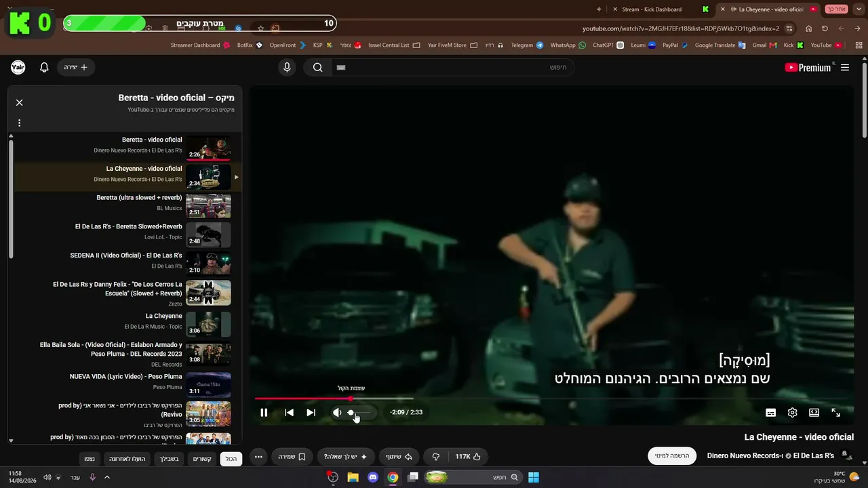
Task: Toggle subtitles on the player
Action: click(770, 412)
